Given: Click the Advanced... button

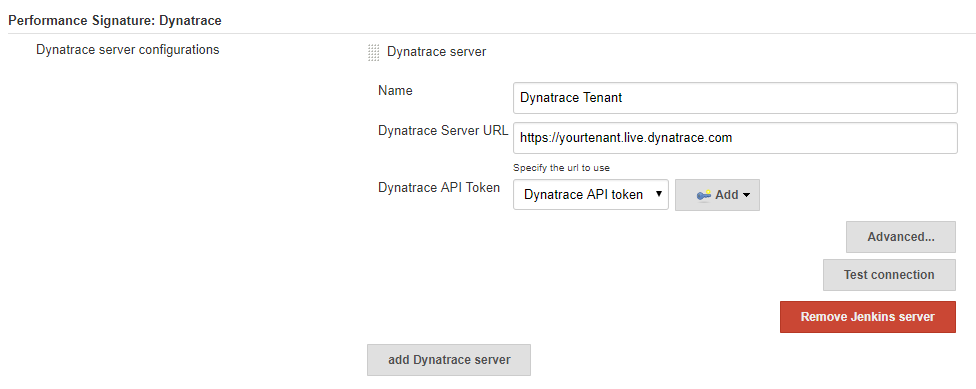Looking at the screenshot, I should click(x=900, y=237).
